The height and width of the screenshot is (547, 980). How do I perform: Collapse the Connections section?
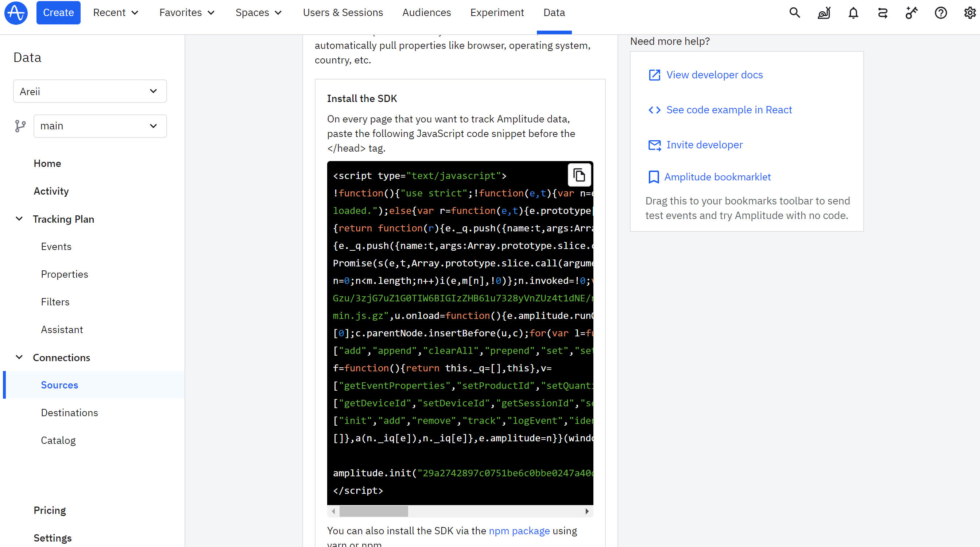19,357
